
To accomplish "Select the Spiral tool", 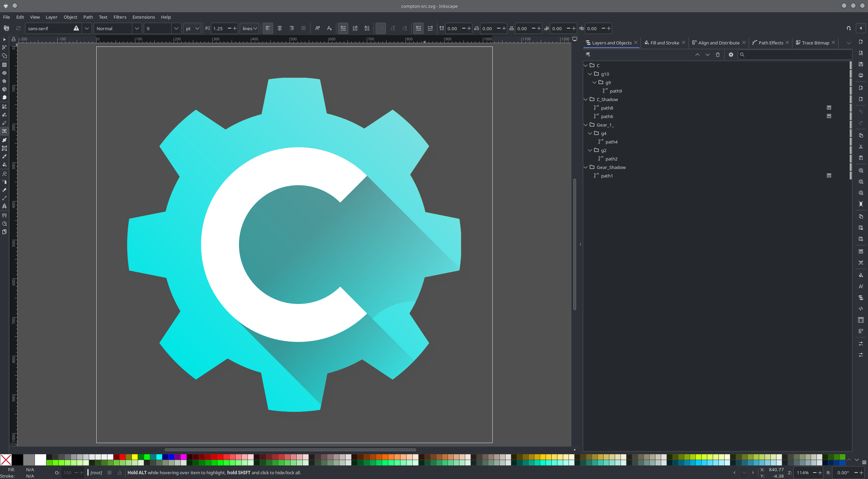I will (4, 97).
